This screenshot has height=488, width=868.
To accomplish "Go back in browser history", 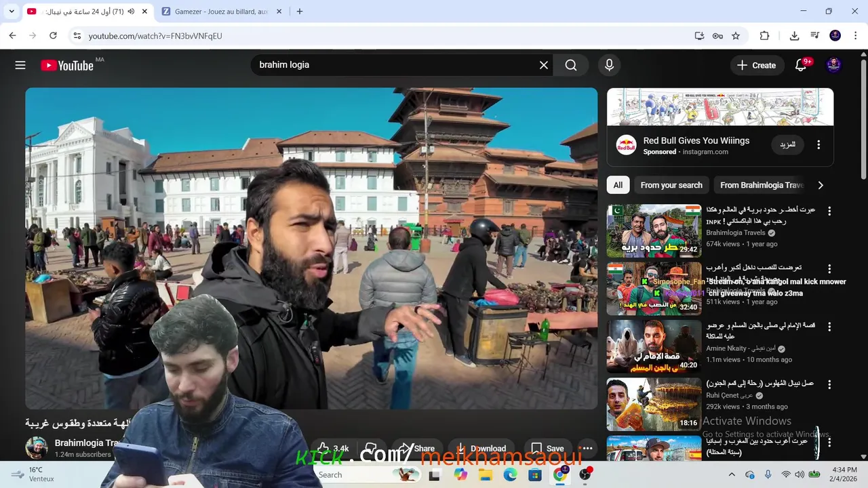I will tap(12, 36).
